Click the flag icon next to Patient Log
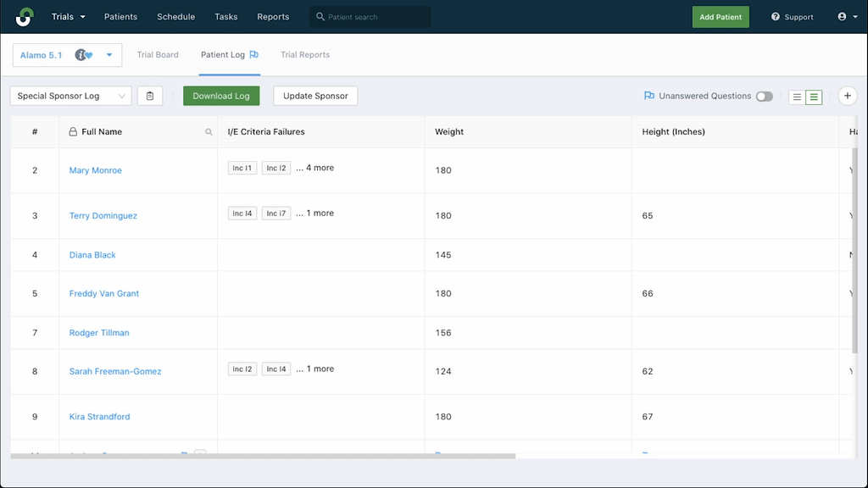 (x=253, y=54)
